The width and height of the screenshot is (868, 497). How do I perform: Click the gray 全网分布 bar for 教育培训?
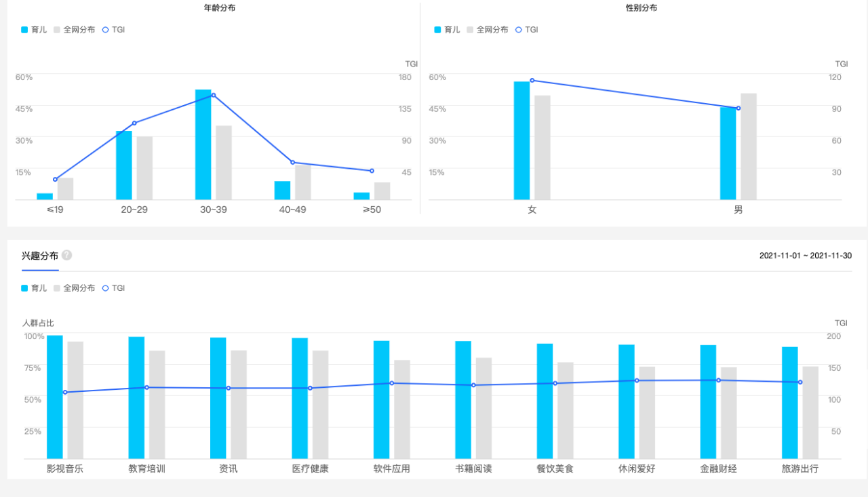point(157,405)
